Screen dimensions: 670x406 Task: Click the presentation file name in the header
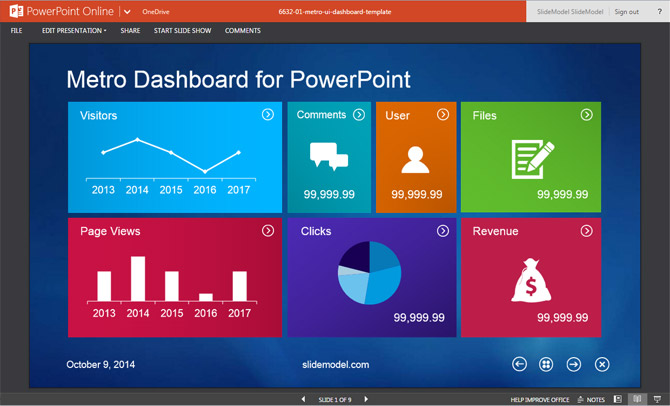pyautogui.click(x=335, y=12)
